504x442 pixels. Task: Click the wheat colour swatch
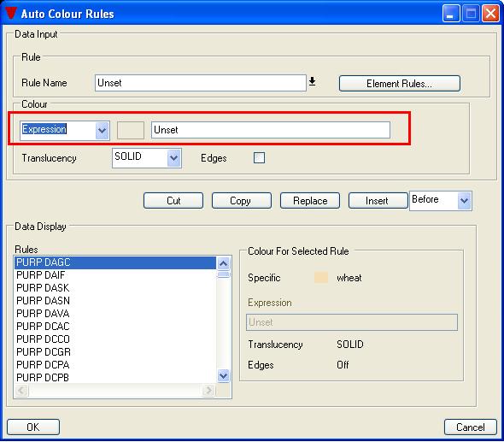click(x=321, y=277)
